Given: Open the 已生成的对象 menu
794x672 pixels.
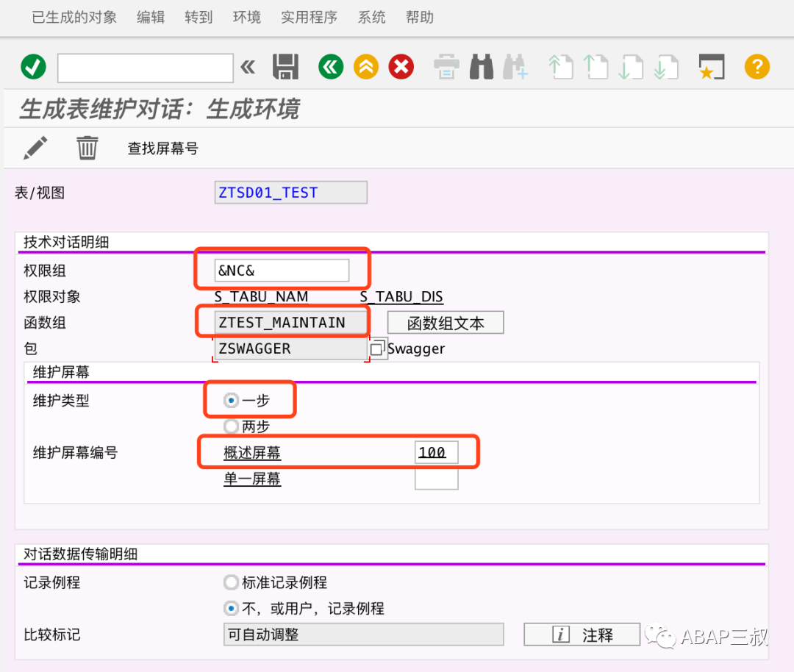Looking at the screenshot, I should (x=74, y=17).
